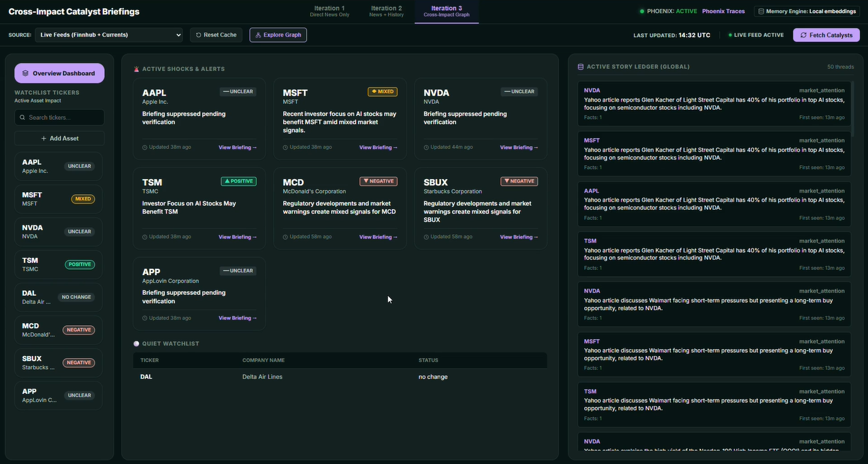Screen dimensions: 868x464
Task: Click the Reset Cache button
Action: point(216,35)
